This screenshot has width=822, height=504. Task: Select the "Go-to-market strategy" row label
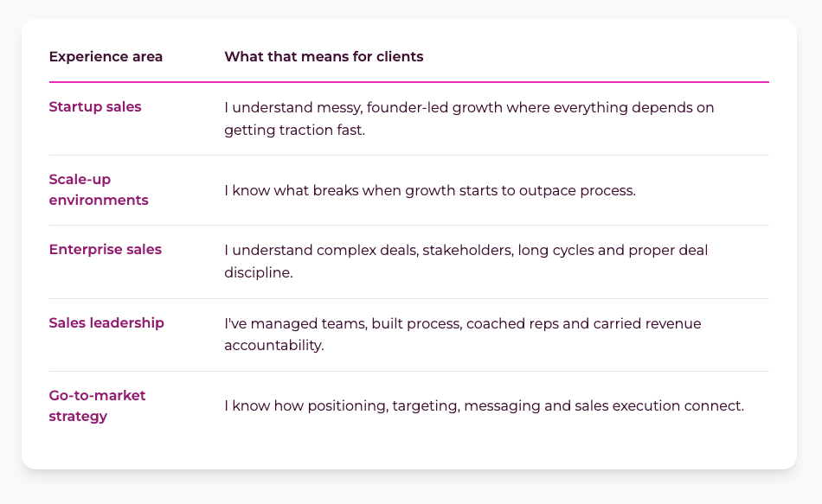click(97, 405)
